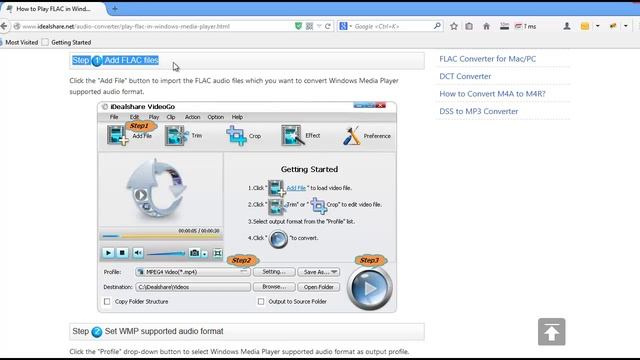
Task: Open the Edit menu in VideoGo
Action: pyautogui.click(x=134, y=117)
